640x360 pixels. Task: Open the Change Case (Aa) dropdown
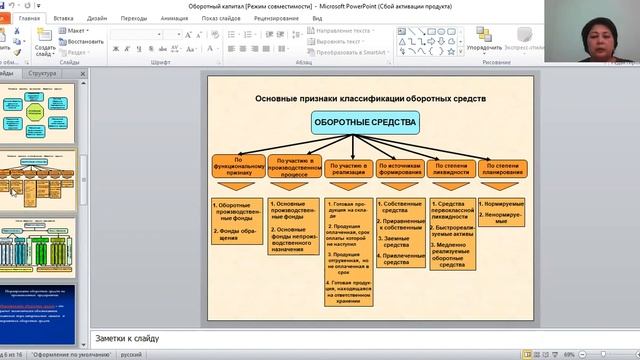(191, 49)
